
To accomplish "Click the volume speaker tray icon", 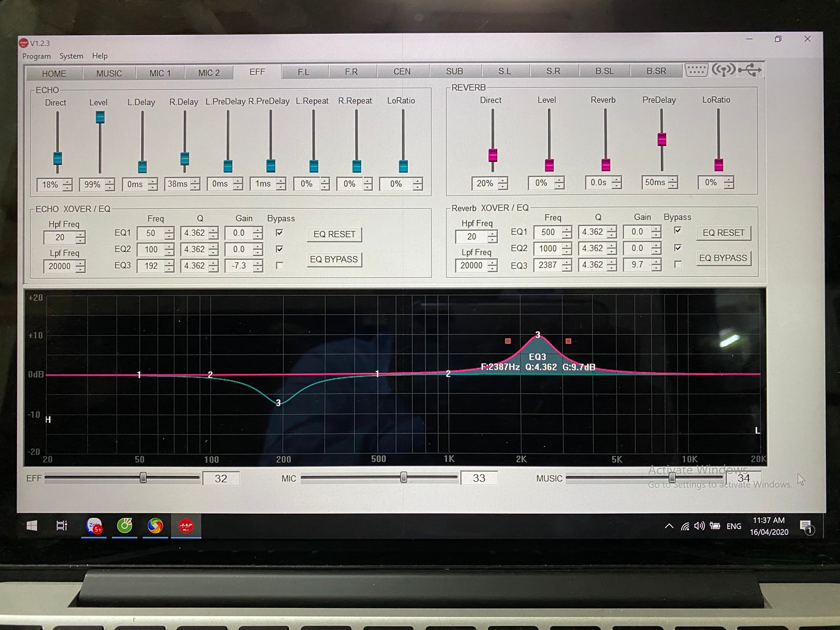I will click(699, 526).
